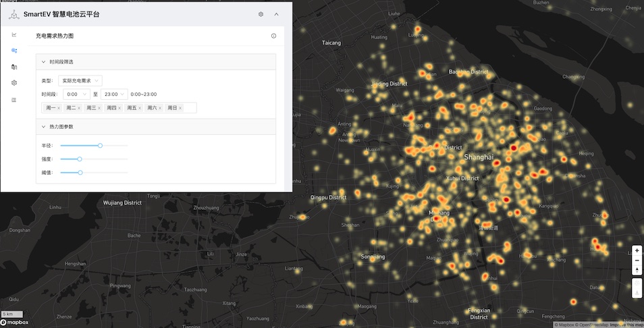
Task: Collapse the 热力图参数 section
Action: coord(156,127)
